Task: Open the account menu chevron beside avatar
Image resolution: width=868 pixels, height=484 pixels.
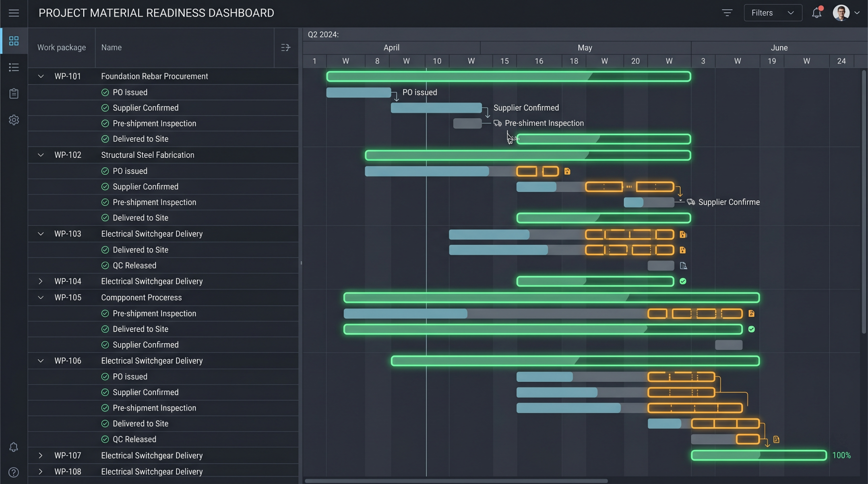Action: click(x=857, y=13)
